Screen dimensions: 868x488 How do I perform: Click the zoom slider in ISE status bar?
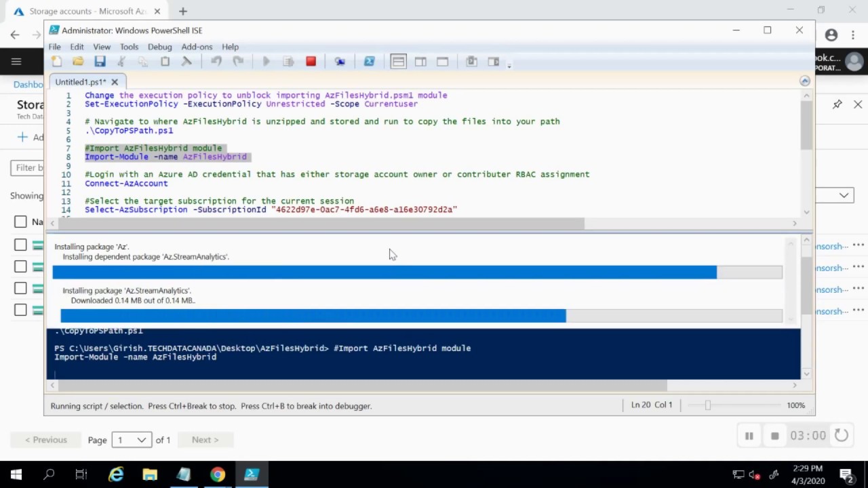coord(707,405)
